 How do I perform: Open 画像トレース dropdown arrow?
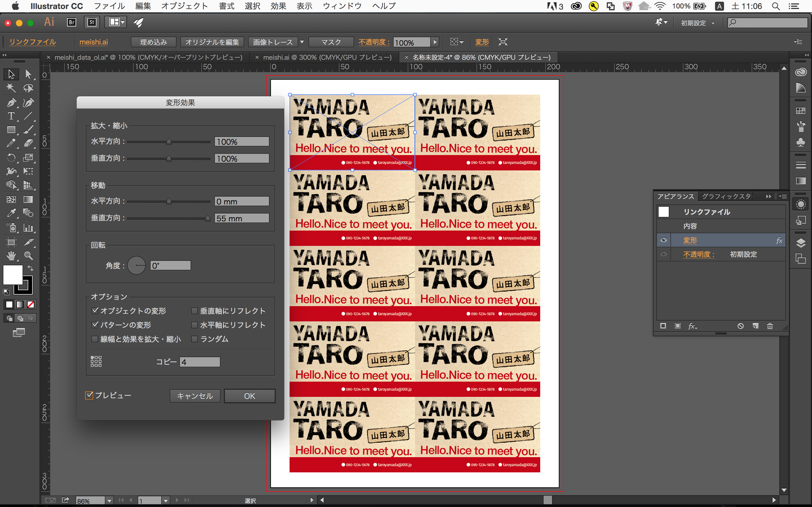[302, 42]
